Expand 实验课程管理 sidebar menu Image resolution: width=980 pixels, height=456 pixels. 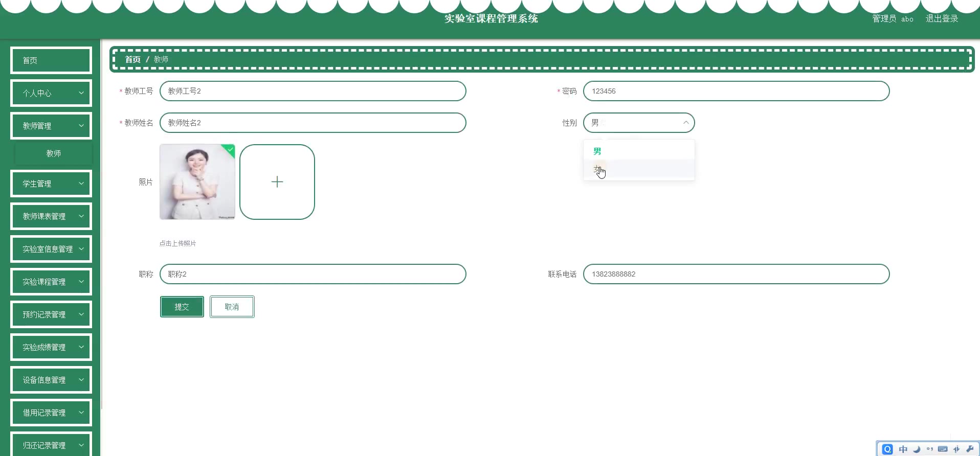click(51, 282)
